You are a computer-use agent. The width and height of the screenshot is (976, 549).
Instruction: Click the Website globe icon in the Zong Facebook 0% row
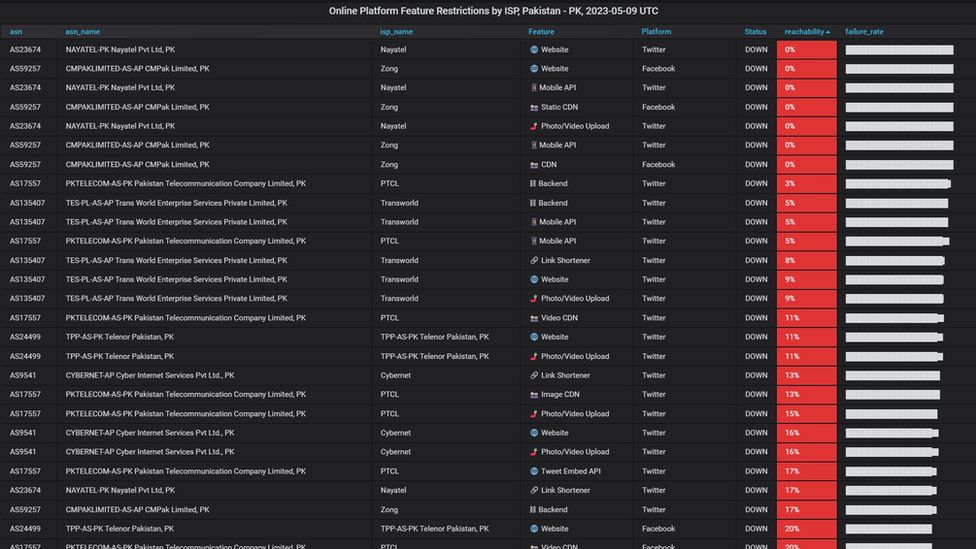tap(533, 69)
